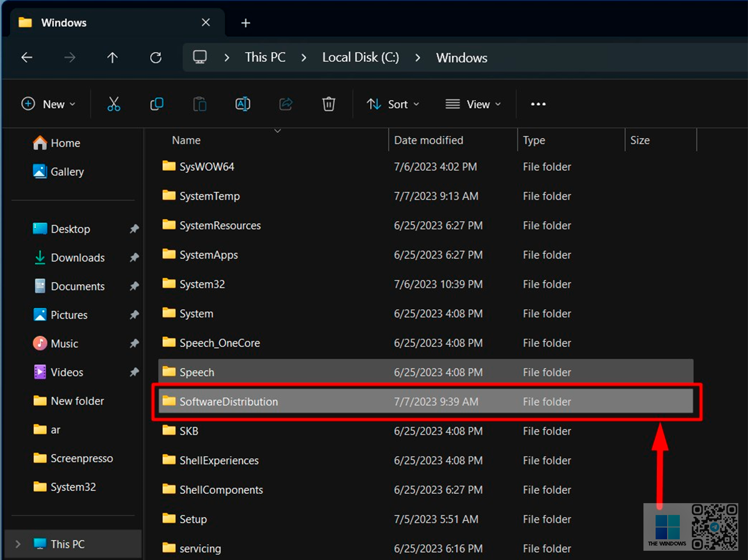Click This PC in the address breadcrumb
This screenshot has height=560, width=748.
point(265,58)
